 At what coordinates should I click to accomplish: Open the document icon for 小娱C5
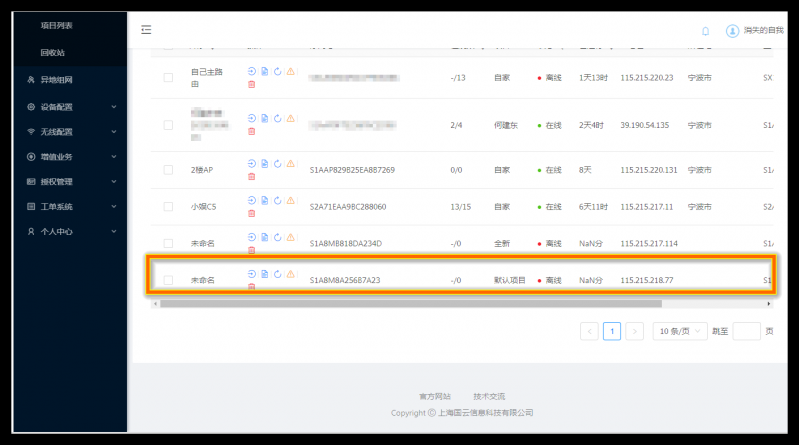pyautogui.click(x=264, y=200)
